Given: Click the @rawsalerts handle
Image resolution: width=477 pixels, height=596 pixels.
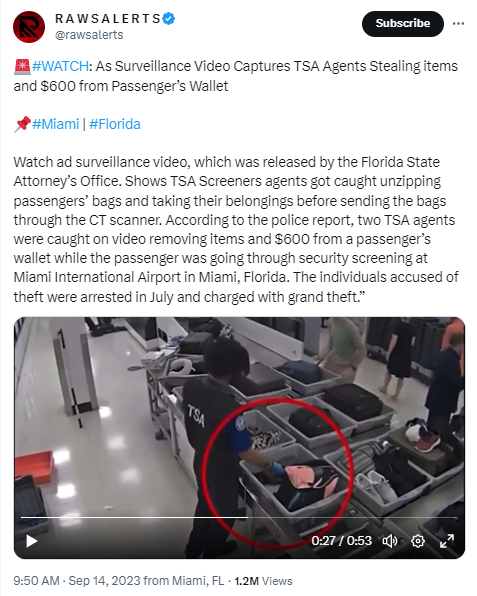Looking at the screenshot, I should [x=89, y=35].
